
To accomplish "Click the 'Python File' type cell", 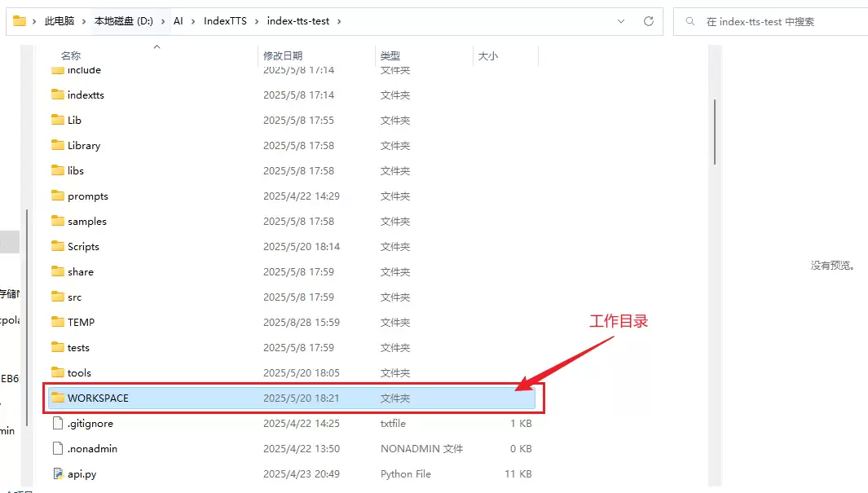I will (405, 474).
